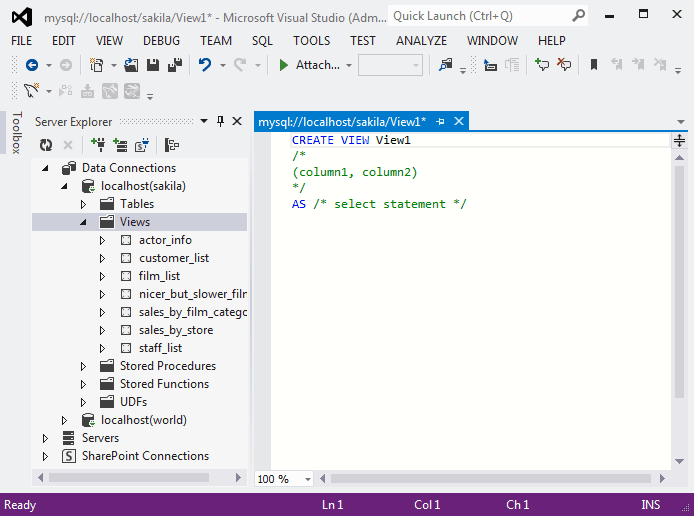Click the Connect to Database icon

click(98, 145)
